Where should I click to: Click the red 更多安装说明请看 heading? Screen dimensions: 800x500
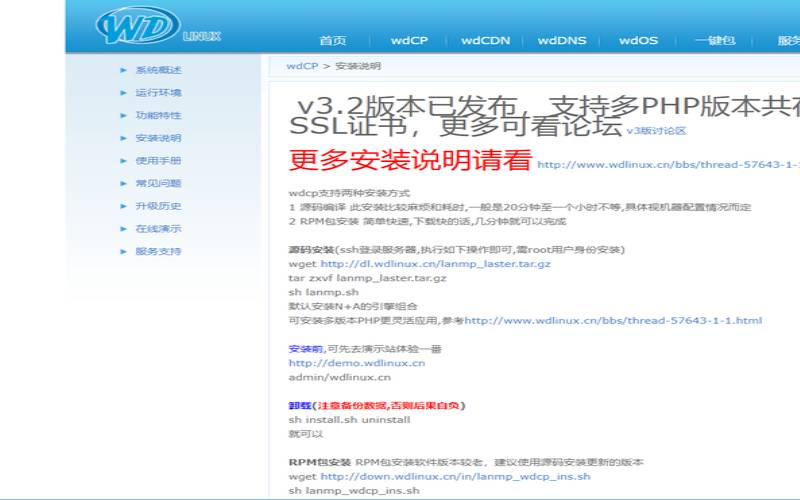pyautogui.click(x=411, y=161)
